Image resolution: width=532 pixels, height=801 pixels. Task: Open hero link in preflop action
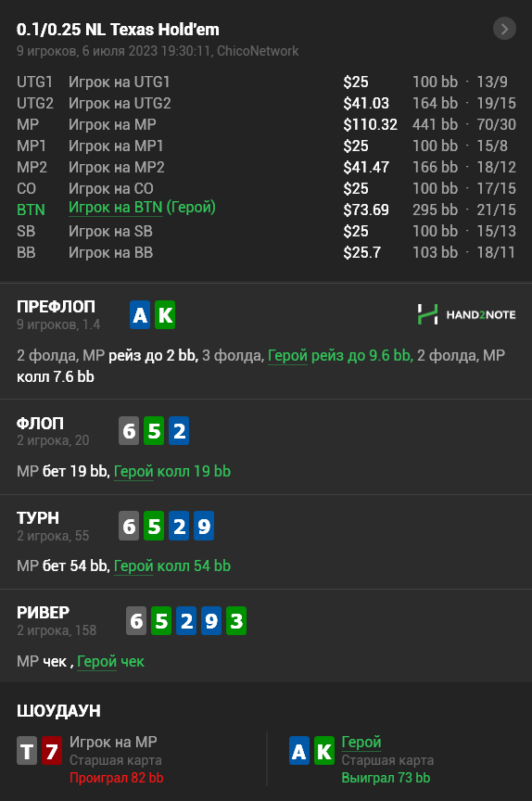[287, 356]
